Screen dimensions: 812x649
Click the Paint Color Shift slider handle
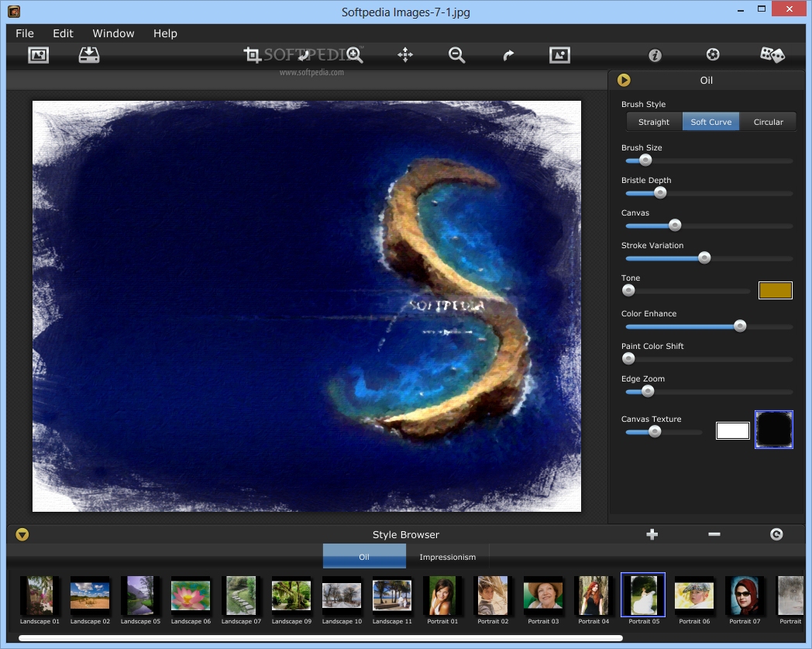point(628,359)
